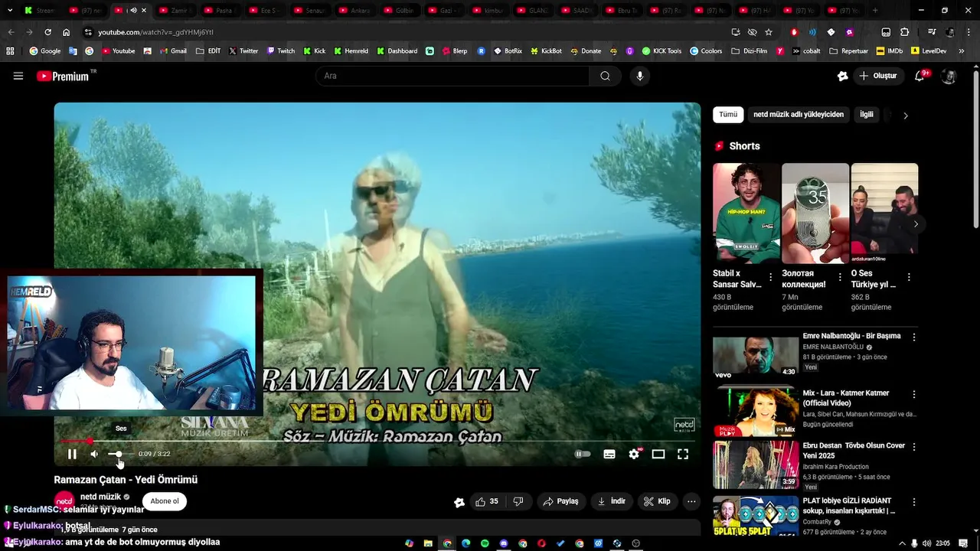The width and height of the screenshot is (980, 551).
Task: Open Spotify from the taskbar
Action: pos(485,543)
